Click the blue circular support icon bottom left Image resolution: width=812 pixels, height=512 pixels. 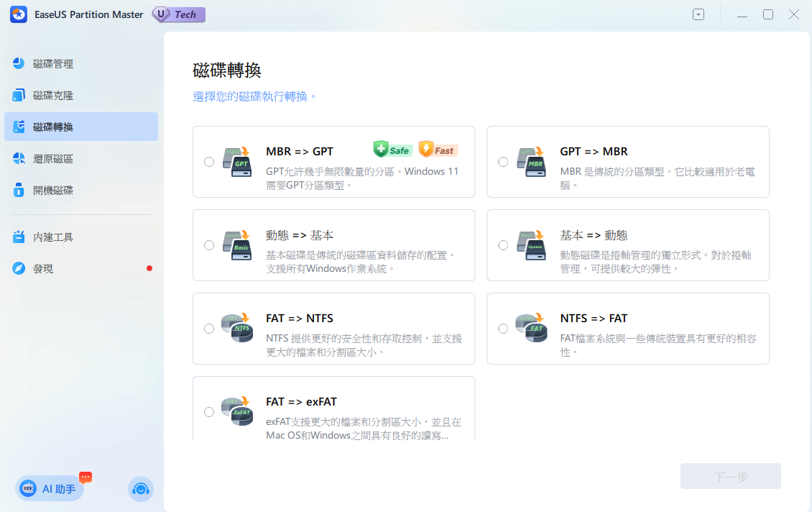(141, 489)
